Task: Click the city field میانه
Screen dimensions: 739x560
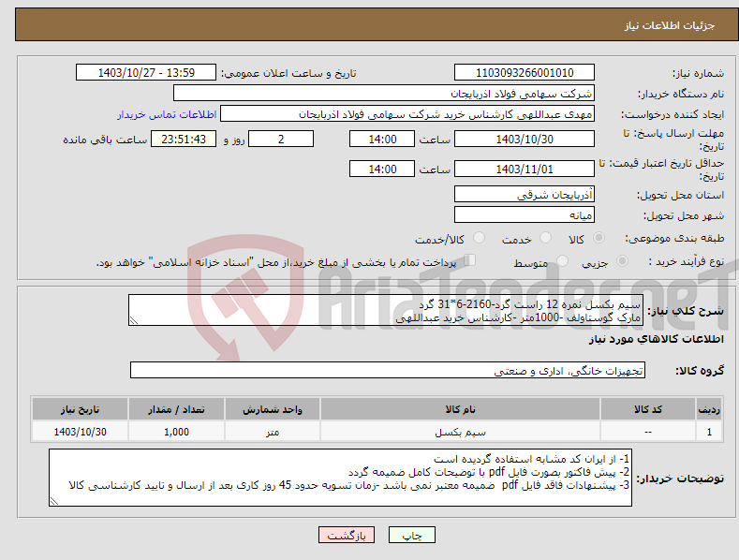Action: pos(525,215)
